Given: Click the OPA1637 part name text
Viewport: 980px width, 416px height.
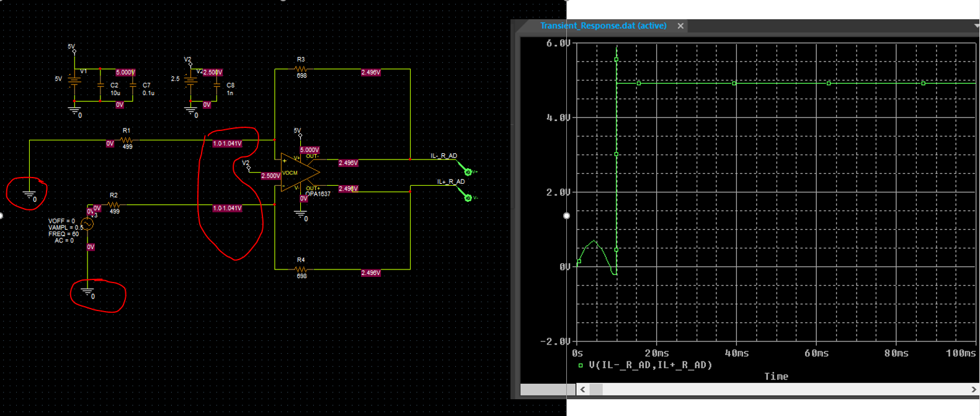Looking at the screenshot, I should point(318,194).
